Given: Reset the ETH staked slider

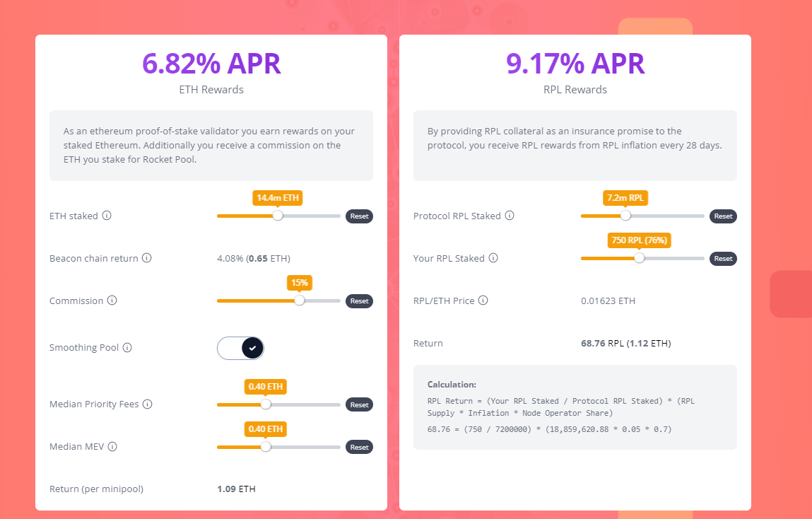Looking at the screenshot, I should click(x=359, y=216).
